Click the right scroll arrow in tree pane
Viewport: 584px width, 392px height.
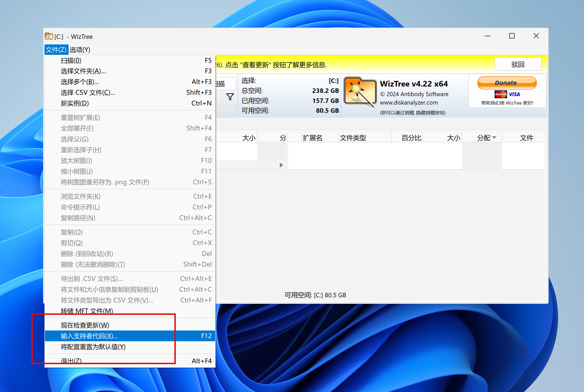point(281,165)
